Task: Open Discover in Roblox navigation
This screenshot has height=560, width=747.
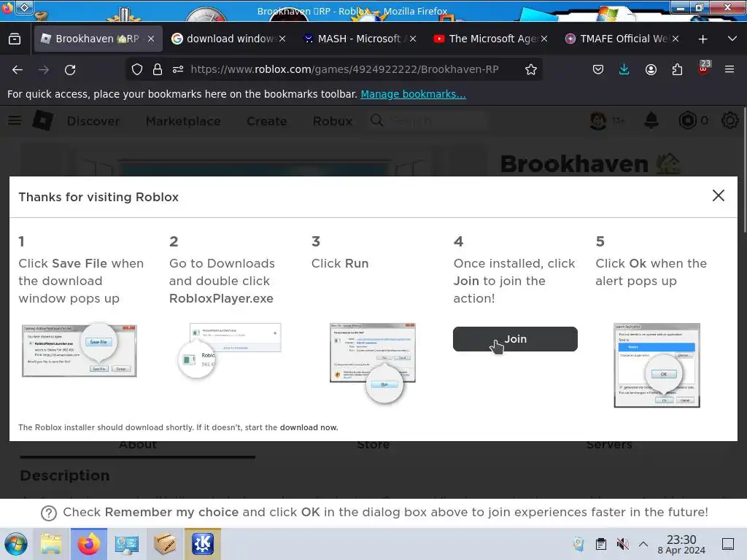Action: [93, 122]
